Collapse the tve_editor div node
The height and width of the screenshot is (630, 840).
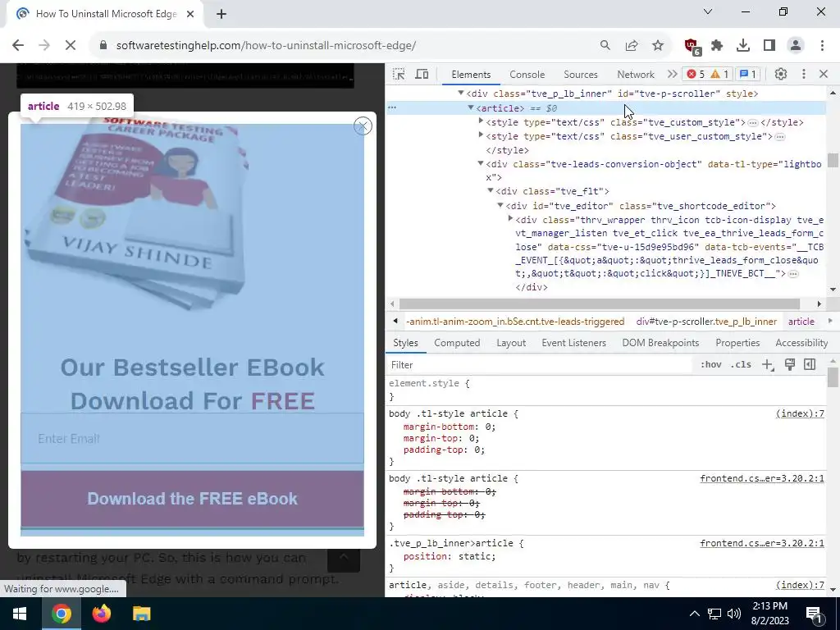(500, 205)
